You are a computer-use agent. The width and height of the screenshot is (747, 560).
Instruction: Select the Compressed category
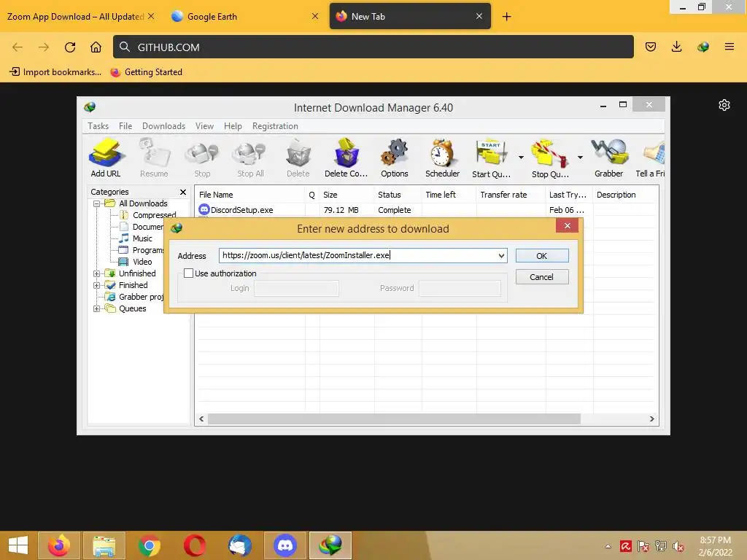(154, 215)
